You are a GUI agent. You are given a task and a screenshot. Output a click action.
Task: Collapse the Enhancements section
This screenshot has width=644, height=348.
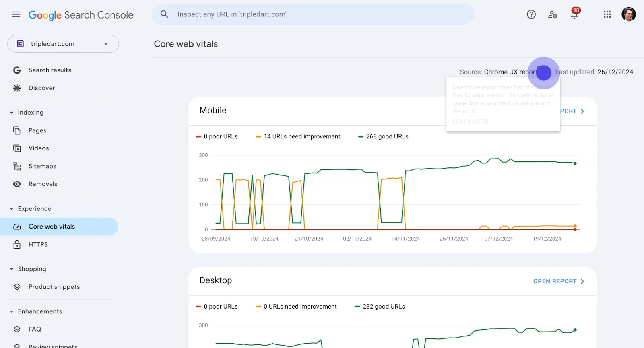tap(12, 311)
